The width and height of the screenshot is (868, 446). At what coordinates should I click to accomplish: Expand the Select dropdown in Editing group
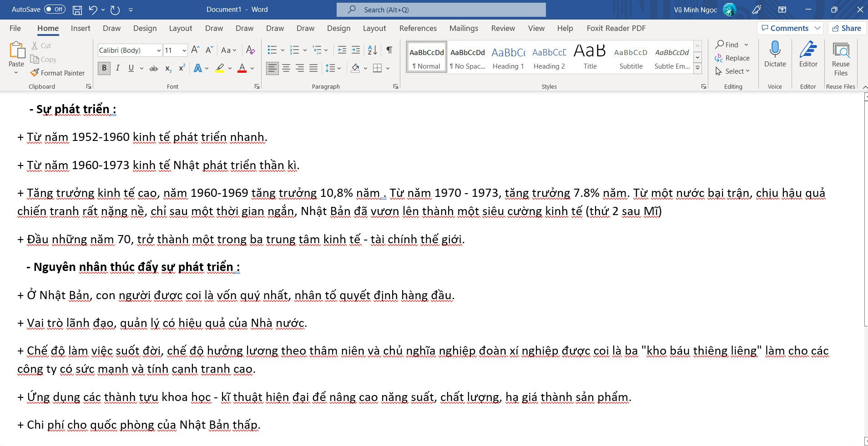pyautogui.click(x=732, y=71)
